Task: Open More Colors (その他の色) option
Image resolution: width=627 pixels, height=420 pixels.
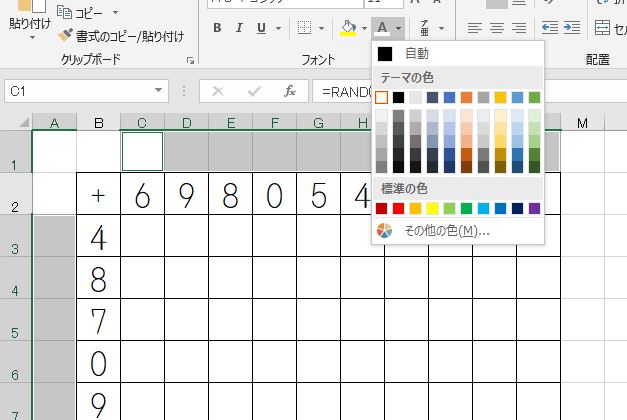Action: pyautogui.click(x=458, y=231)
